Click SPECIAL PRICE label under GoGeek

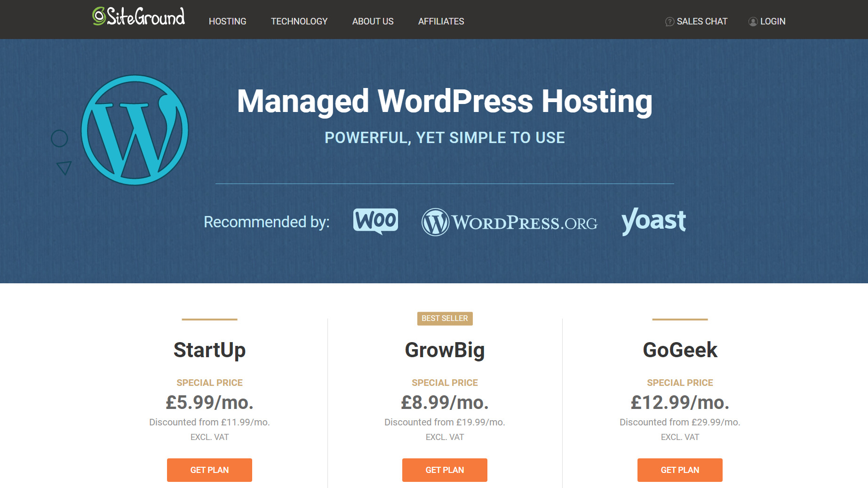point(680,383)
